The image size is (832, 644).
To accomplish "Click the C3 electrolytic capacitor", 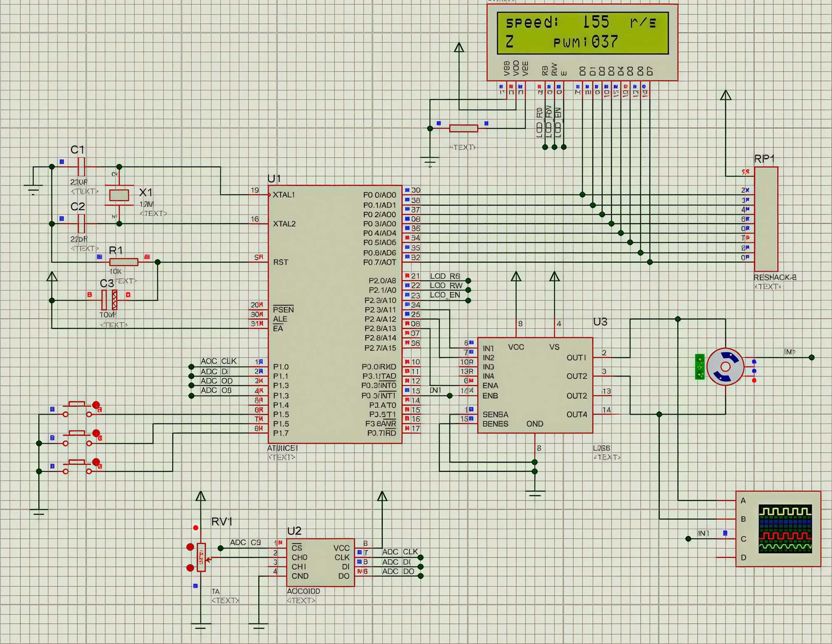I will (109, 300).
